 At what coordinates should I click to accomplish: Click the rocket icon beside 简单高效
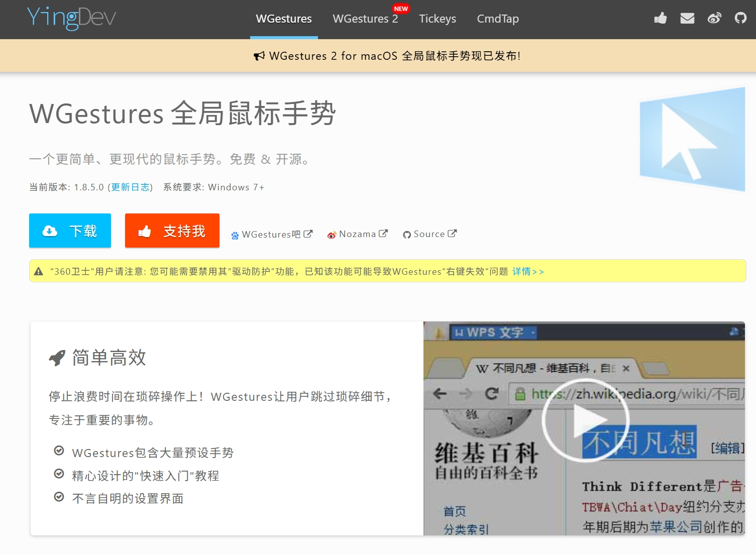[x=57, y=358]
